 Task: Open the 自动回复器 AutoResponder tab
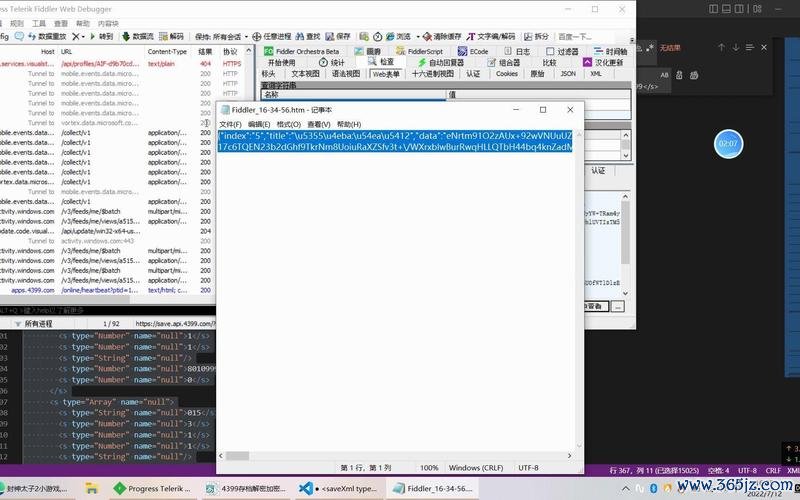click(x=441, y=62)
